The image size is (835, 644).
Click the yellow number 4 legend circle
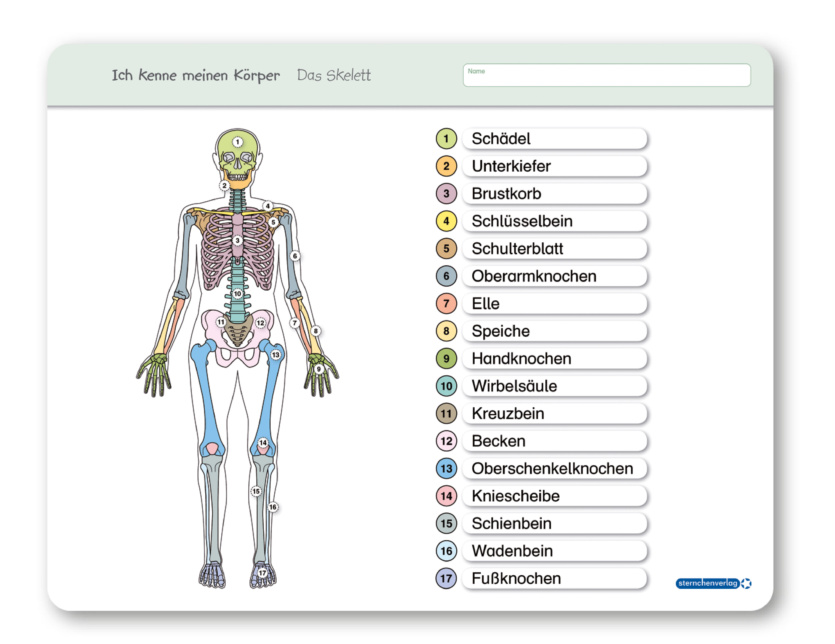click(446, 221)
